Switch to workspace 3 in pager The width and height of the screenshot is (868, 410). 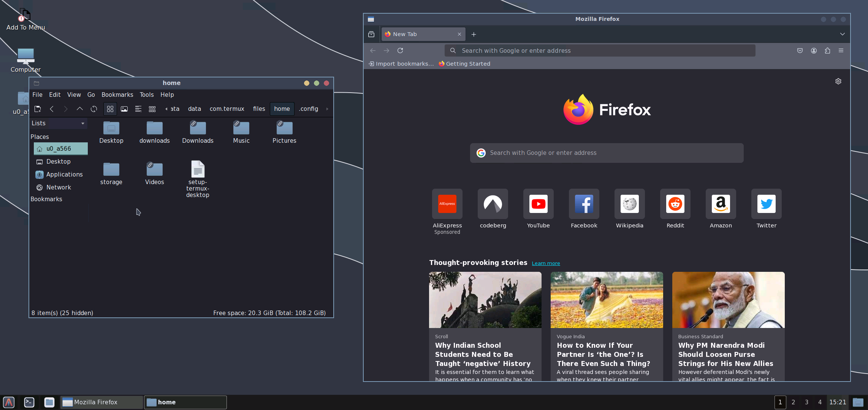pos(806,402)
